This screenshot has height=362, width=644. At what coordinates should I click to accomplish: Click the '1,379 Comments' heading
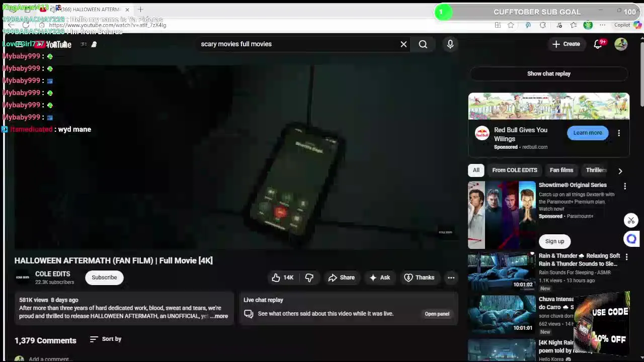[x=45, y=341]
